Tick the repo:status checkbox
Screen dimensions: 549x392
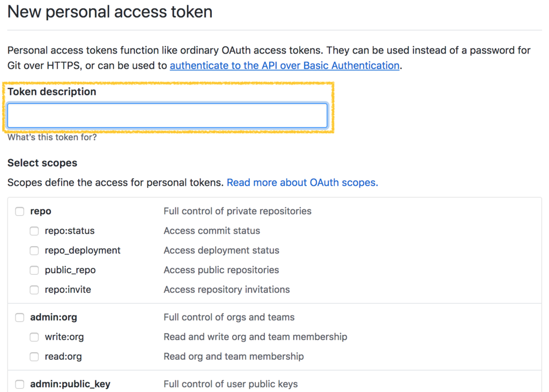[34, 231]
